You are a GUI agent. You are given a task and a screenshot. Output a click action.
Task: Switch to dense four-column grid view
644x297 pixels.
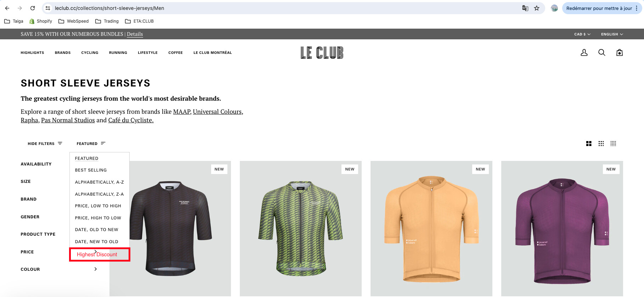click(x=613, y=144)
